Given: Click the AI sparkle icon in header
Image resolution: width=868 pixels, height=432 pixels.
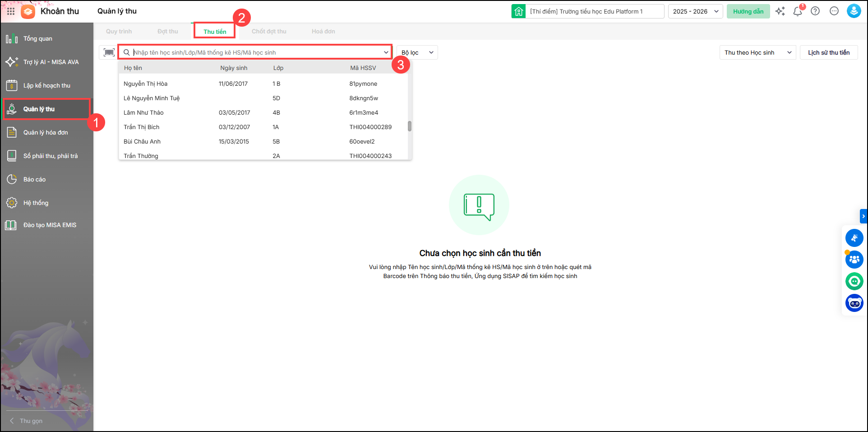Looking at the screenshot, I should pos(780,11).
